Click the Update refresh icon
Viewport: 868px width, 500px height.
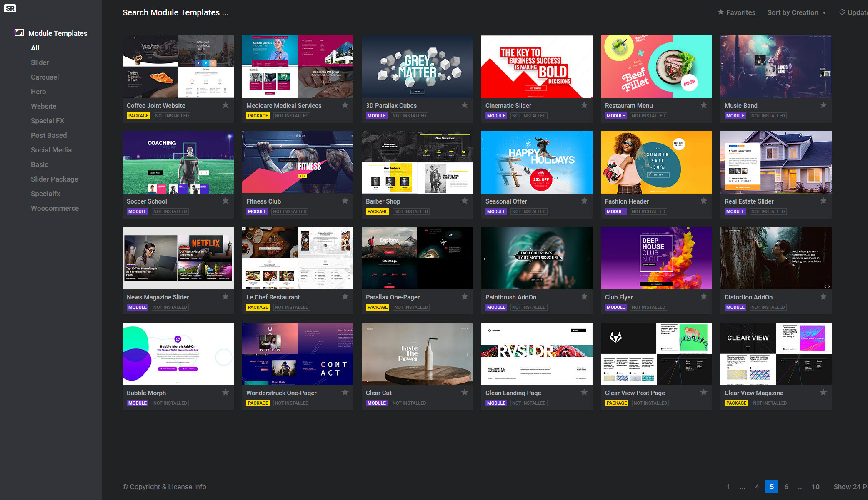(842, 12)
